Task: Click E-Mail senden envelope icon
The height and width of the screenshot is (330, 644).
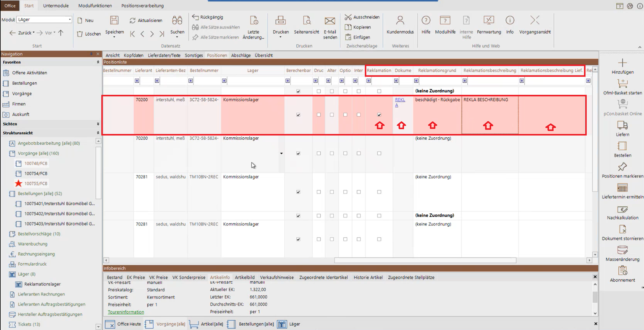Action: (x=330, y=20)
